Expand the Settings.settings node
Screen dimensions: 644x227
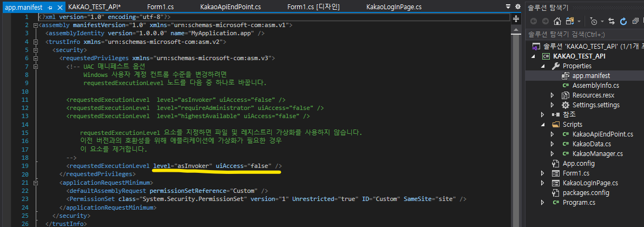[553, 105]
